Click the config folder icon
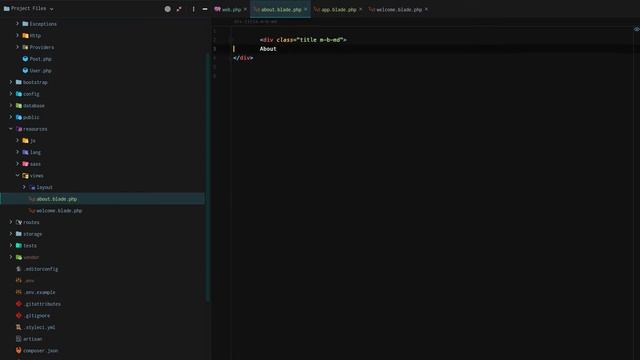The height and width of the screenshot is (360, 640). pos(19,94)
